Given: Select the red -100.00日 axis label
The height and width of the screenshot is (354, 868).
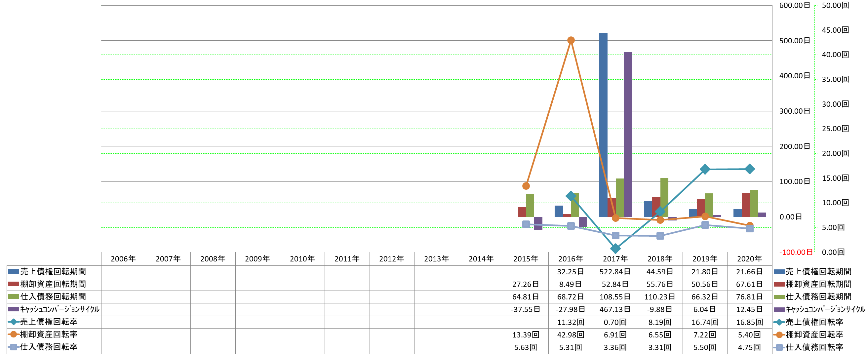Looking at the screenshot, I should (796, 252).
